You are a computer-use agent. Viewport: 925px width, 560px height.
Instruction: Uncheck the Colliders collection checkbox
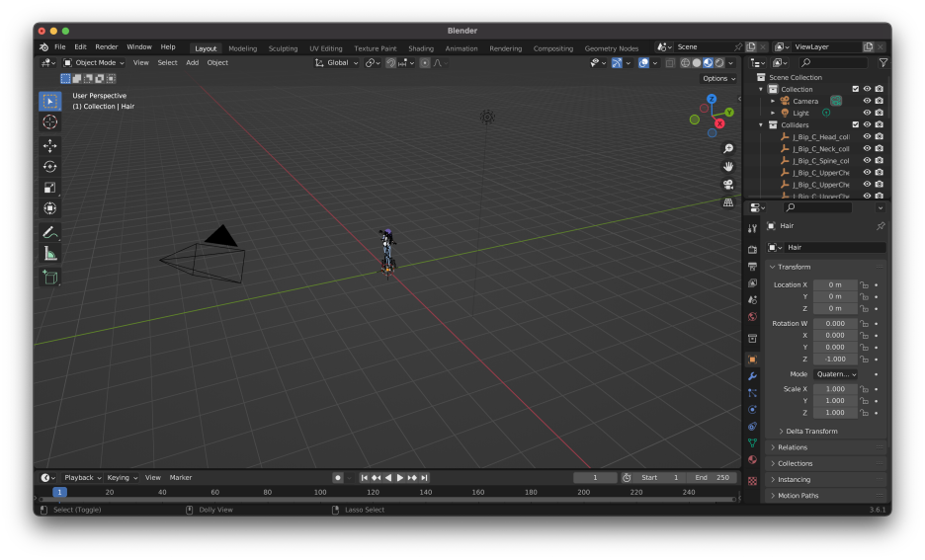856,124
